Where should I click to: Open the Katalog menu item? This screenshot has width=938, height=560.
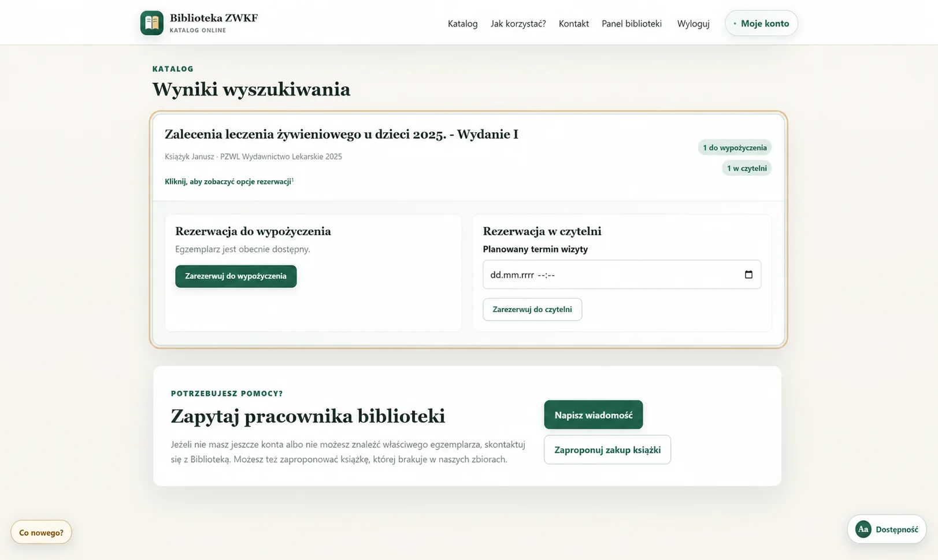pos(462,24)
